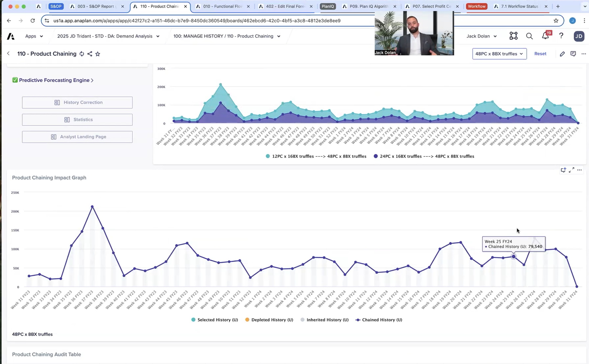Viewport: 589px width, 364px height.
Task: Toggle Selected History (U) legend series
Action: [215, 320]
